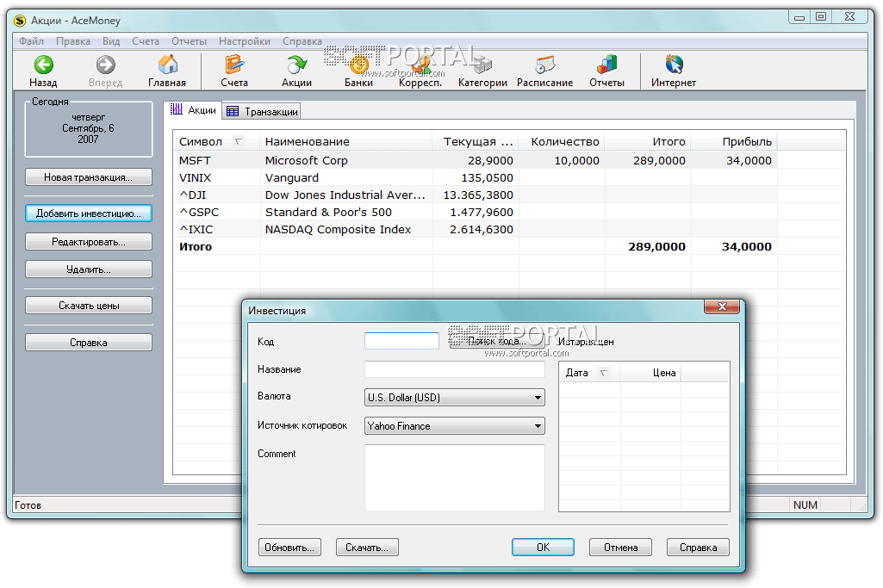Click into the Comment text area
883x588 pixels.
click(x=455, y=478)
